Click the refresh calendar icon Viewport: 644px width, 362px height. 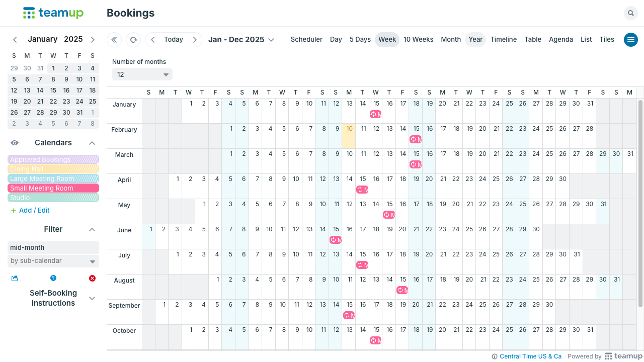tap(133, 40)
